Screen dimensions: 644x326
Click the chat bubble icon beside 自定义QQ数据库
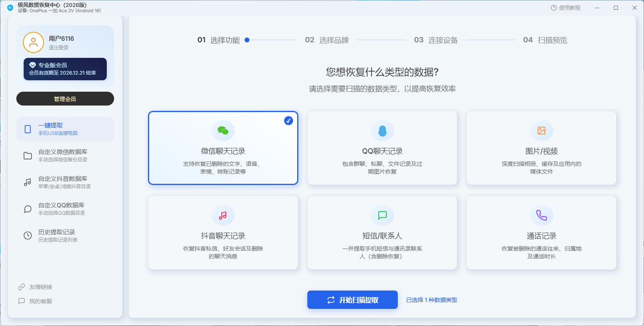click(28, 209)
